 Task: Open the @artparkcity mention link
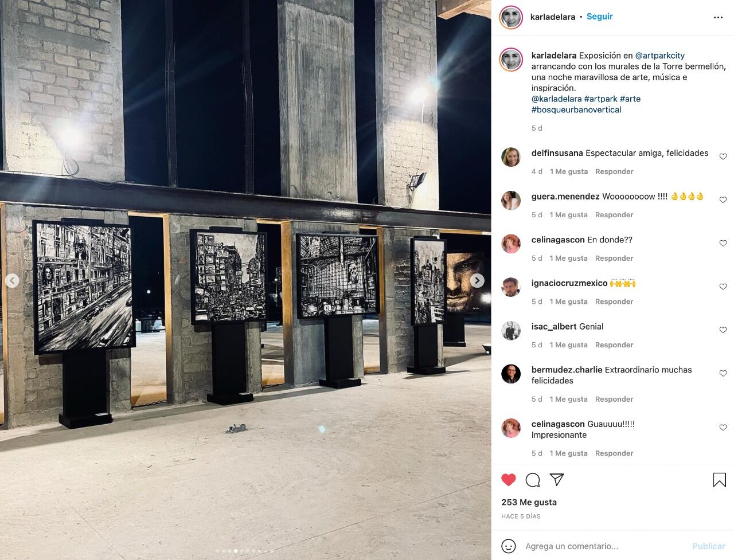coord(660,56)
